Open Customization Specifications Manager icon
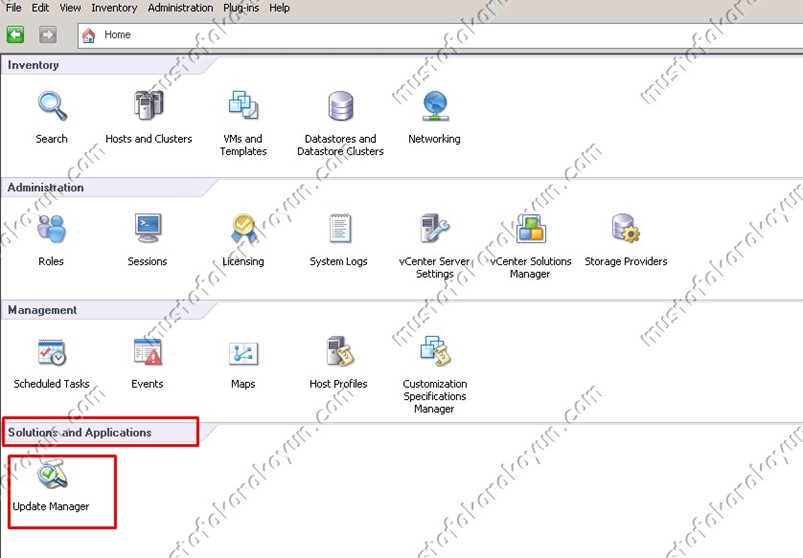 [x=435, y=351]
